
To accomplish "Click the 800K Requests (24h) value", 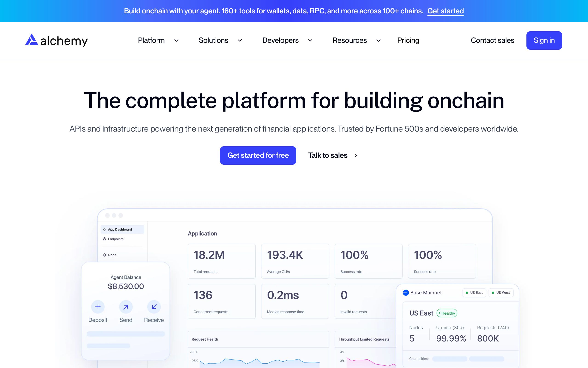I will pyautogui.click(x=488, y=338).
